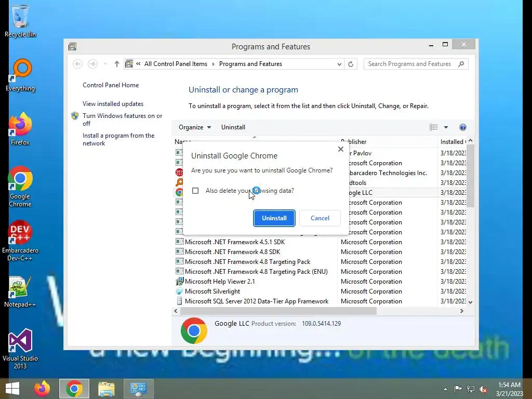532x399 pixels.
Task: Click the Back navigation arrow
Action: (x=78, y=64)
